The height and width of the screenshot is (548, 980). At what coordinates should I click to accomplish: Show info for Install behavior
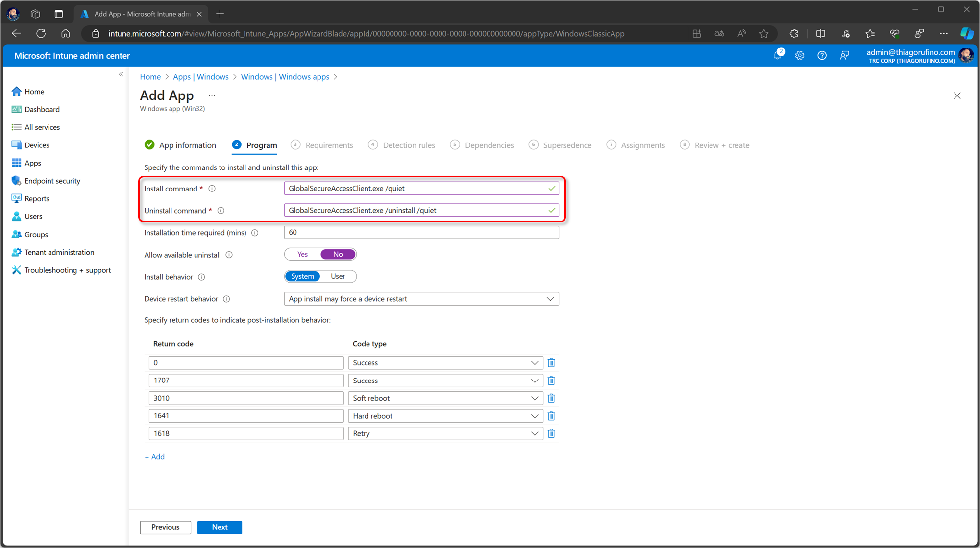[x=201, y=277]
